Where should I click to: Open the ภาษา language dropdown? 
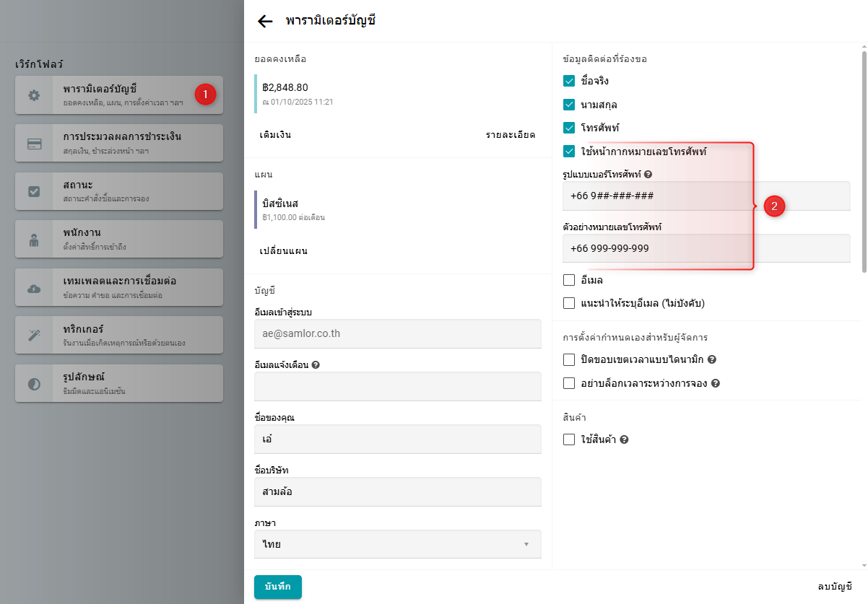[x=397, y=544]
